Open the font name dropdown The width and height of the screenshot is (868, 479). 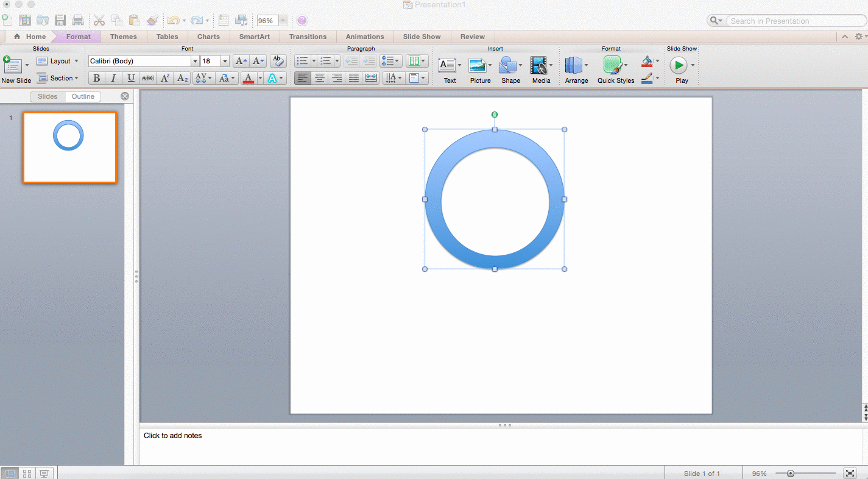(195, 61)
